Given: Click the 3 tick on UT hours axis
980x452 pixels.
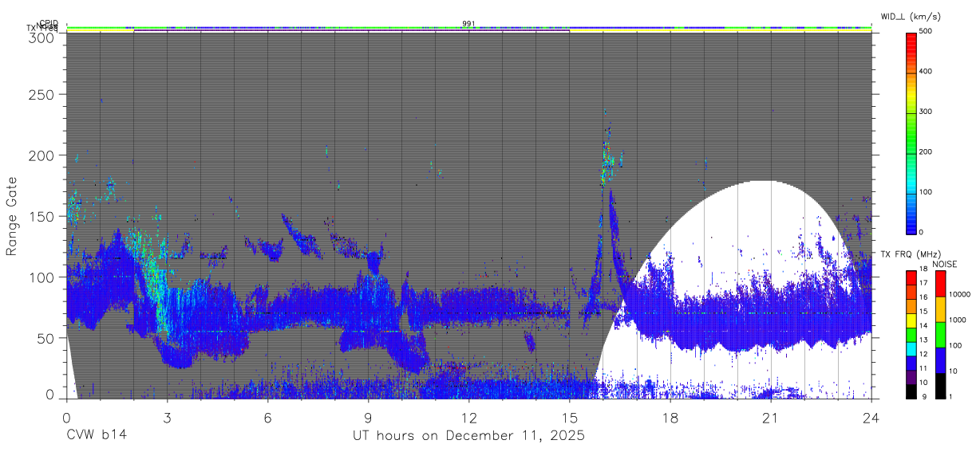Looking at the screenshot, I should [x=167, y=417].
